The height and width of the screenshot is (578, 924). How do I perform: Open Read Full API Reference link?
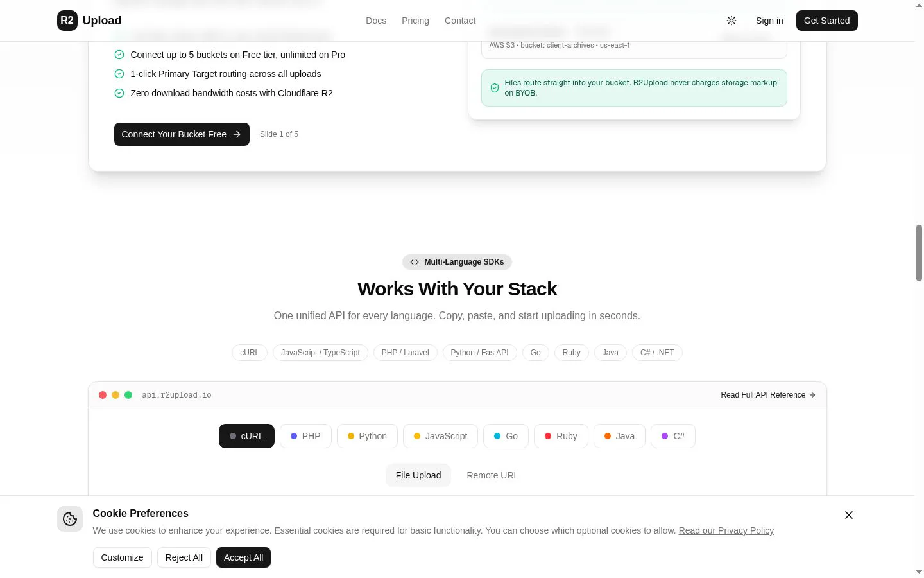click(x=767, y=395)
